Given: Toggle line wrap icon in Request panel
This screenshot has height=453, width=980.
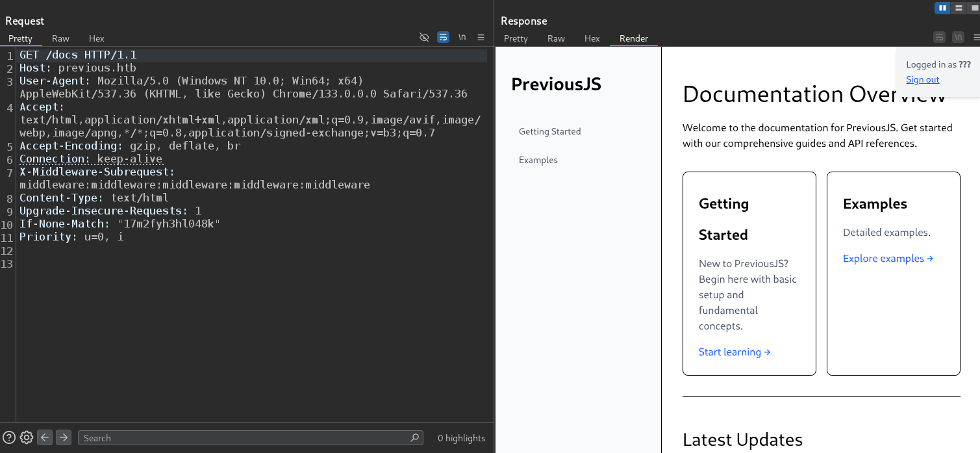Looking at the screenshot, I should (x=443, y=38).
